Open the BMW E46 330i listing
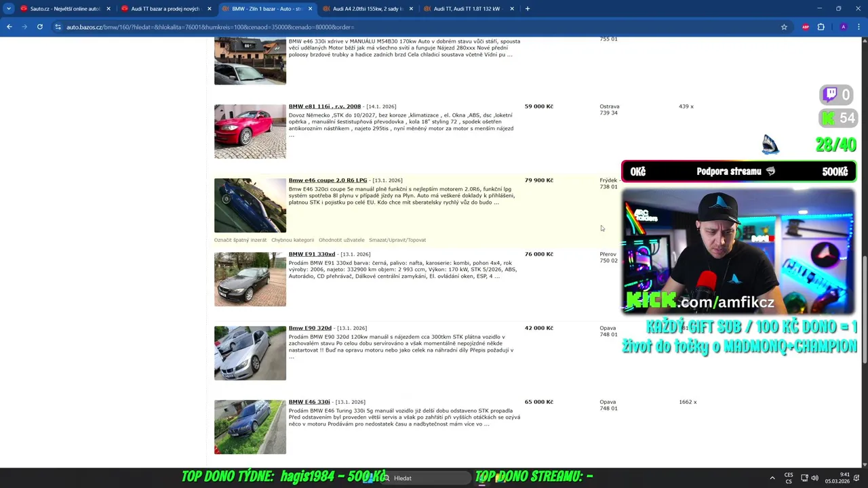This screenshot has height=488, width=868. [x=309, y=402]
